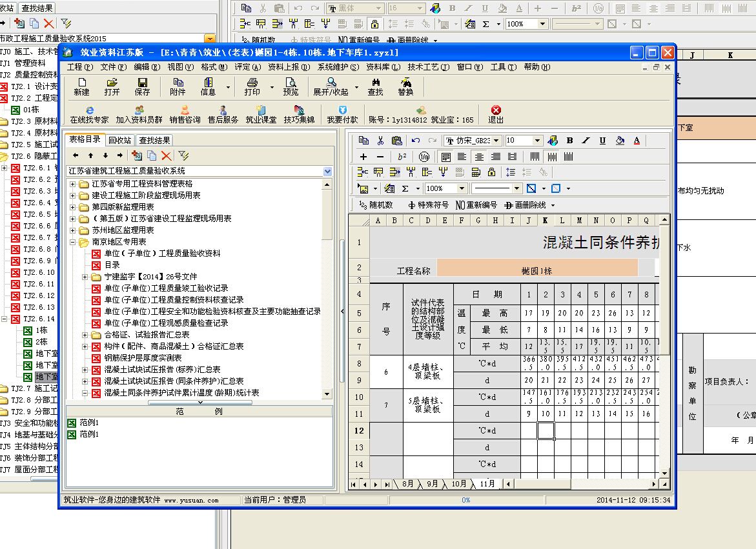
Task: Open the 仿宋_GB23 font name dropdown
Action: [496, 141]
